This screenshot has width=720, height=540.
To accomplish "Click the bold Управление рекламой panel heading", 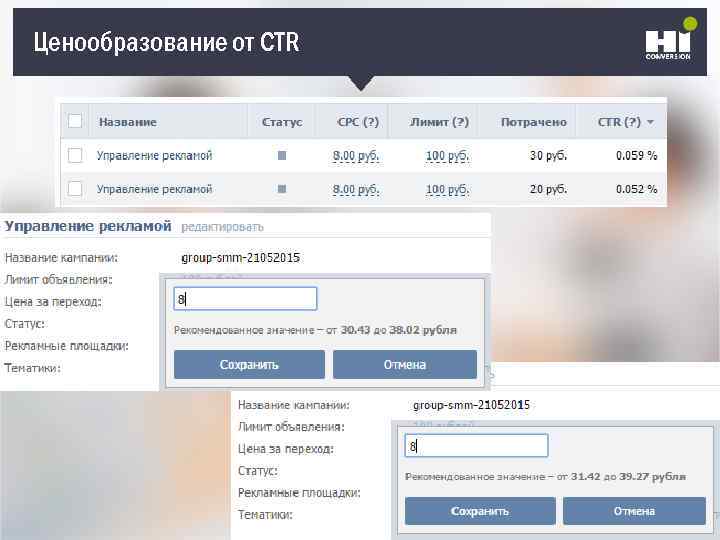I will (88, 226).
